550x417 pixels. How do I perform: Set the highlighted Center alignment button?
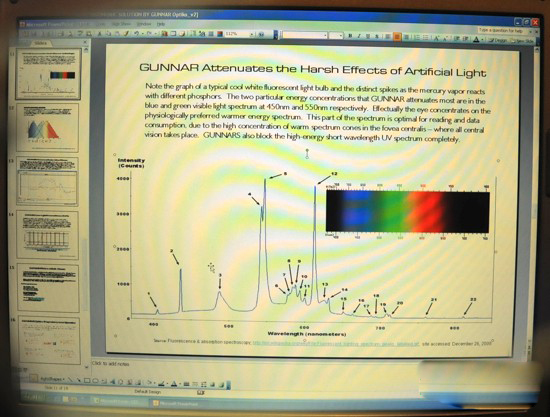coord(397,36)
